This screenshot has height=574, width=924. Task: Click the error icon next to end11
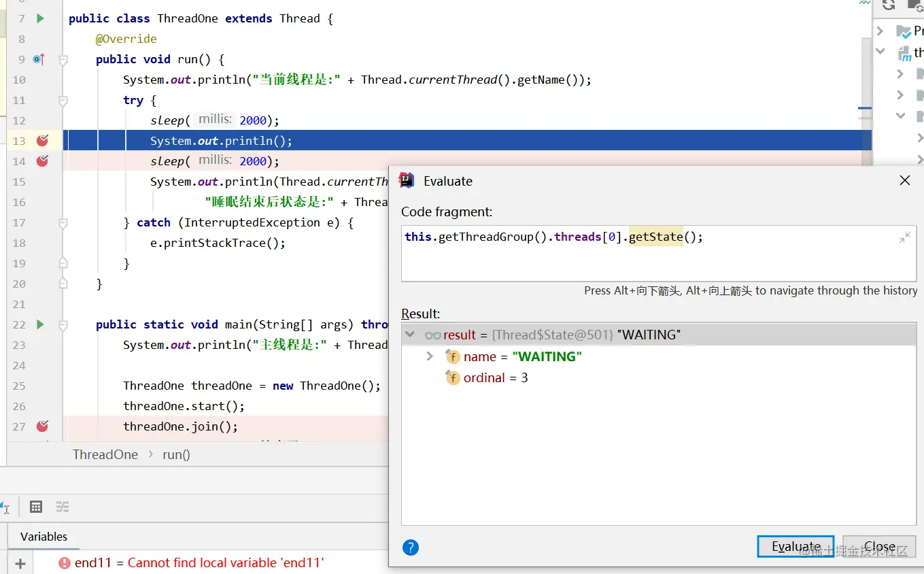(65, 563)
